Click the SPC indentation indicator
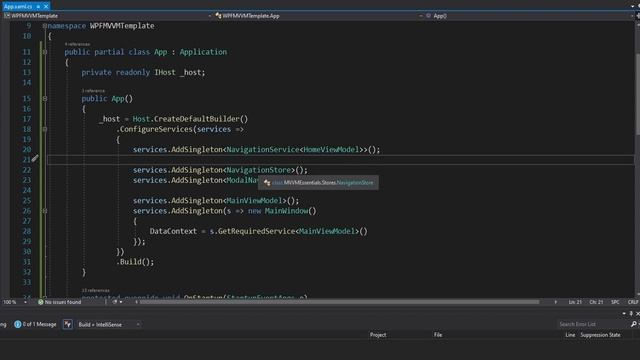The height and width of the screenshot is (360, 640). (615, 302)
